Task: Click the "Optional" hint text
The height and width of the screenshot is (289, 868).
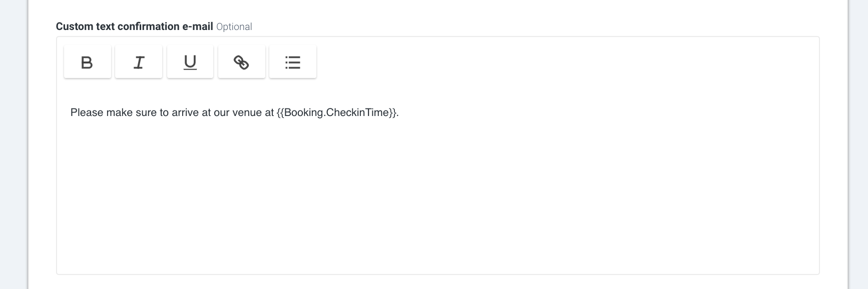Action: click(x=234, y=27)
